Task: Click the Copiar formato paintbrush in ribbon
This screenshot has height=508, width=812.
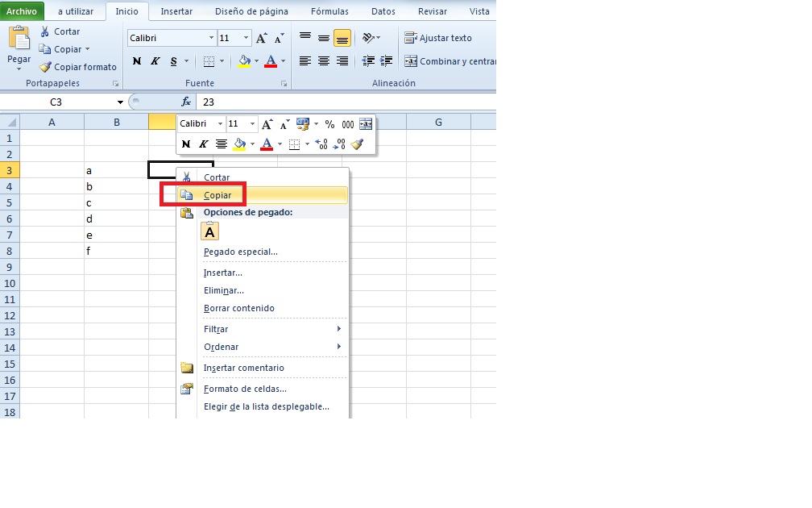Action: click(46, 67)
